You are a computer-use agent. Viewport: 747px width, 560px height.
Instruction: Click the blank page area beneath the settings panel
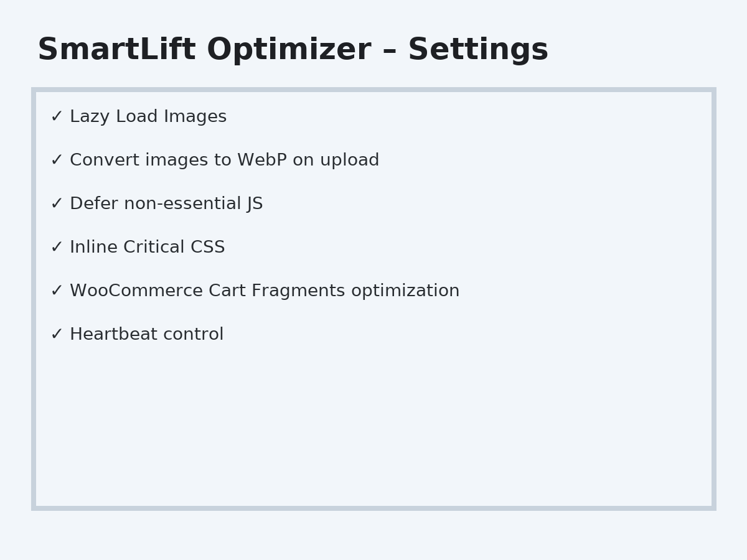click(x=374, y=535)
